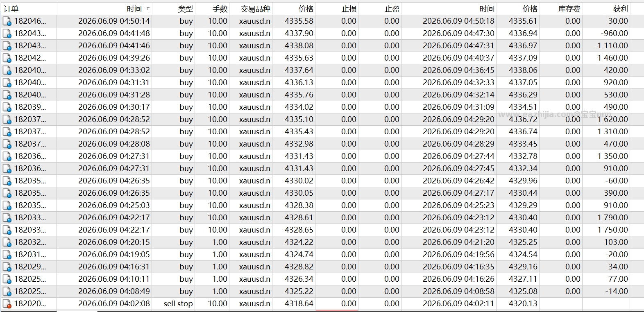644x312 pixels.
Task: Select the icon of order opened at 04:31:31
Action: pyautogui.click(x=7, y=83)
